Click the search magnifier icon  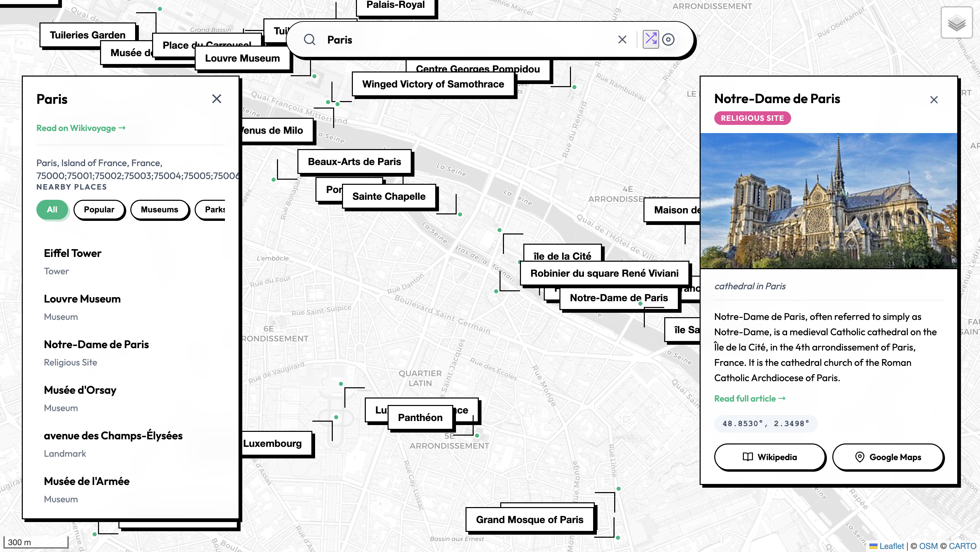tap(310, 39)
